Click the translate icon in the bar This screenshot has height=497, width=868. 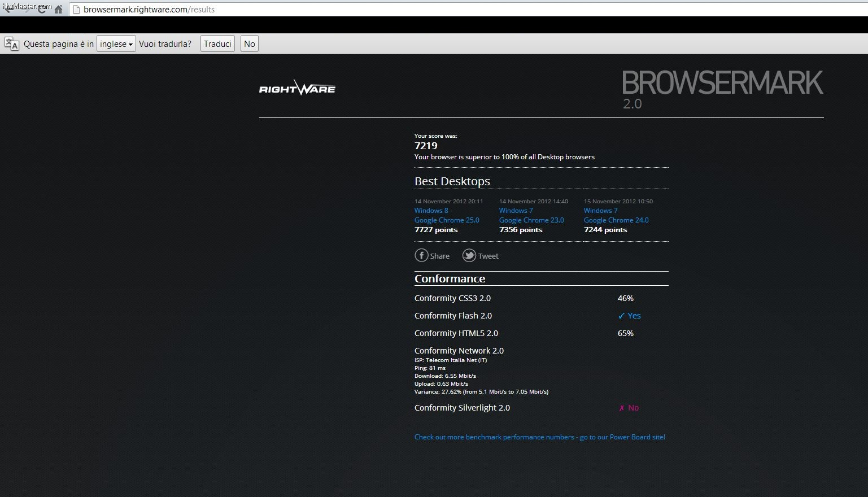(12, 44)
